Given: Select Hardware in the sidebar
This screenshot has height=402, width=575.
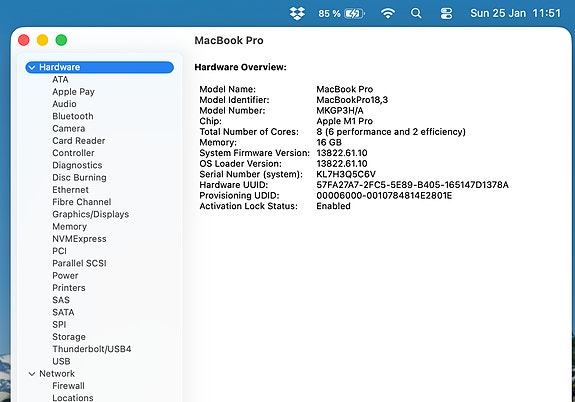Looking at the screenshot, I should pyautogui.click(x=99, y=67).
